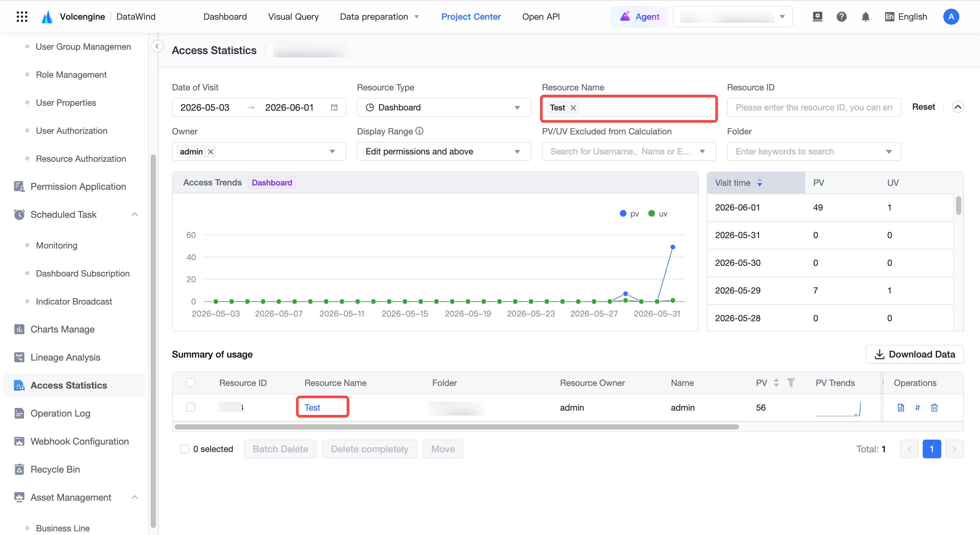Click the Resource ID input field
The image size is (980, 535).
[814, 107]
